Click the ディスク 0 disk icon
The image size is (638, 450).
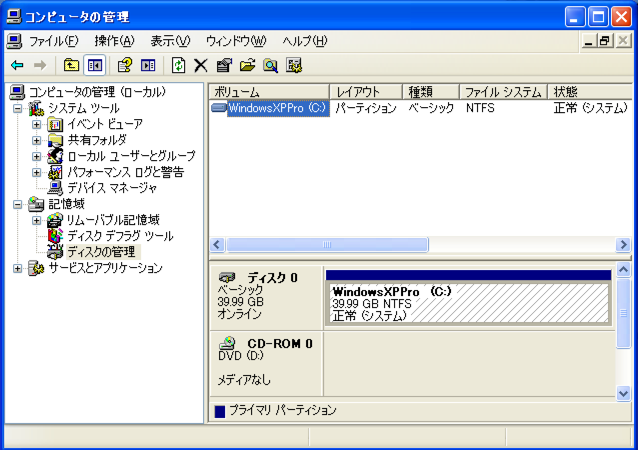click(227, 277)
